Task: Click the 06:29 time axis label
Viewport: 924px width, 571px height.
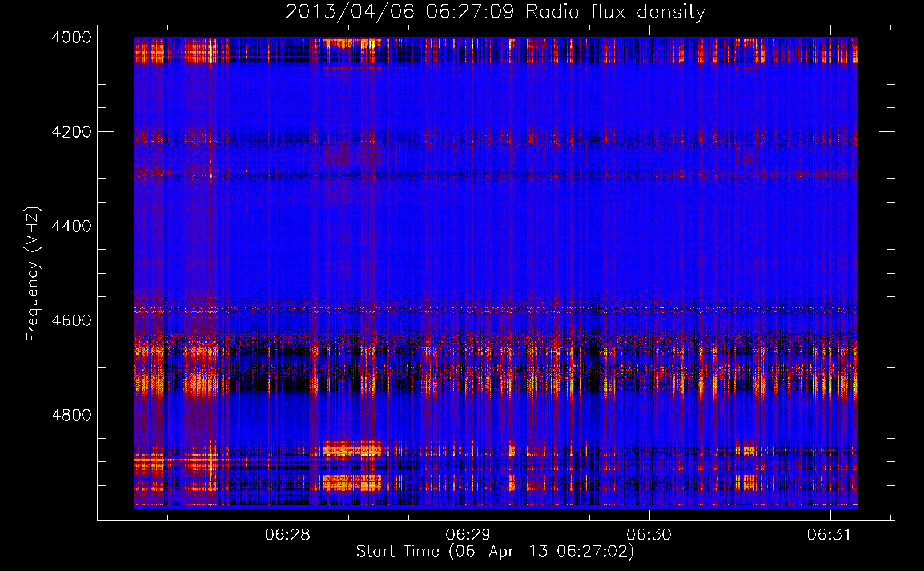Action: tap(468, 535)
